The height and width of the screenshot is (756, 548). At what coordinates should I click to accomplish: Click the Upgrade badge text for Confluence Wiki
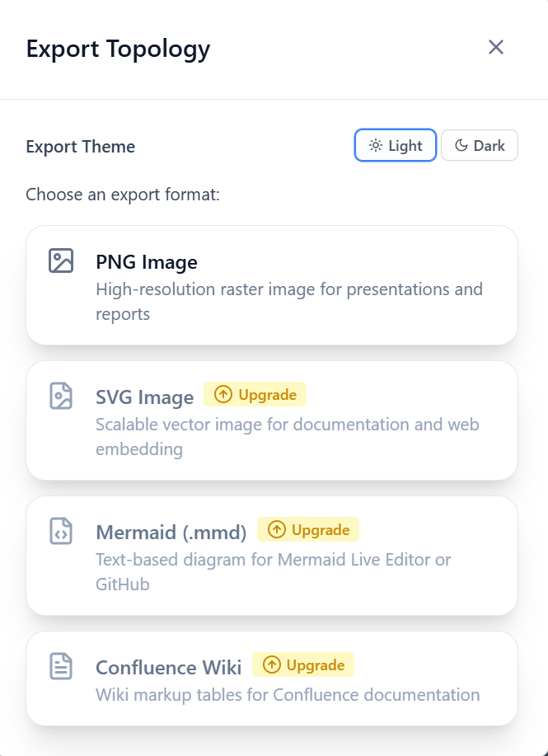316,665
